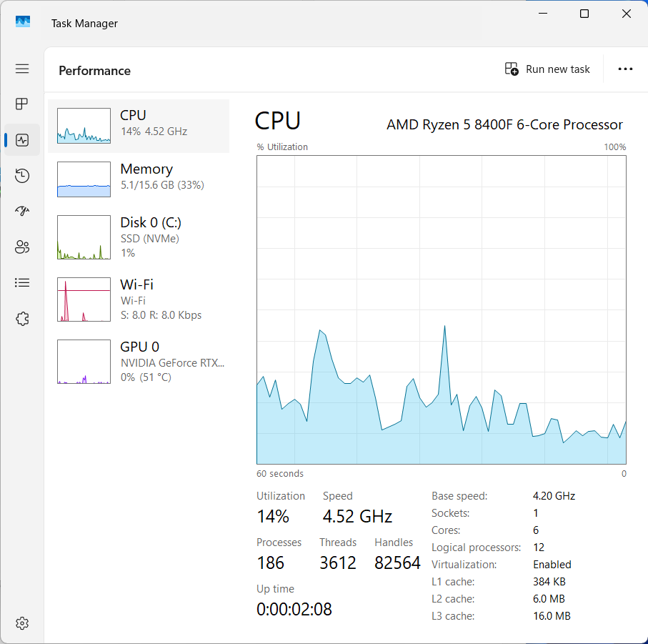648x644 pixels.
Task: Open Task Manager settings gear
Action: [x=22, y=623]
